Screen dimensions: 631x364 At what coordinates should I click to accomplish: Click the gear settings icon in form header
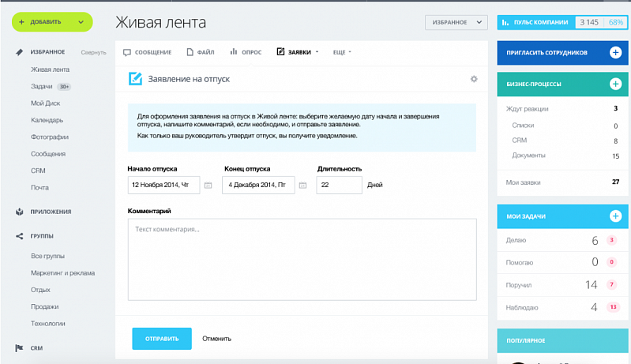474,79
